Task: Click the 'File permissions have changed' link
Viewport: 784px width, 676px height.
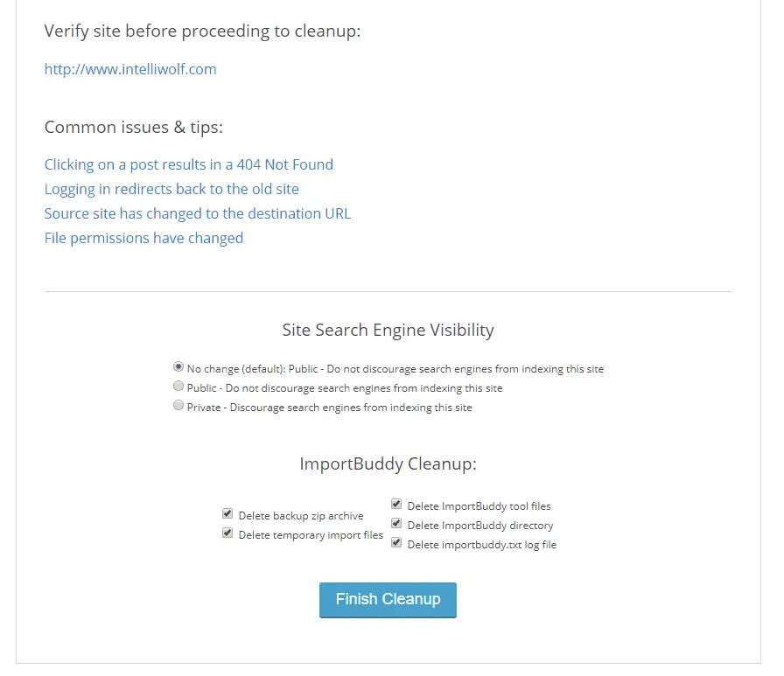Action: pyautogui.click(x=143, y=238)
